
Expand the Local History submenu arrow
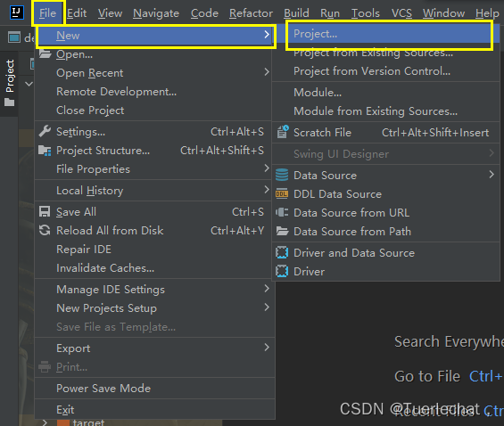(267, 190)
